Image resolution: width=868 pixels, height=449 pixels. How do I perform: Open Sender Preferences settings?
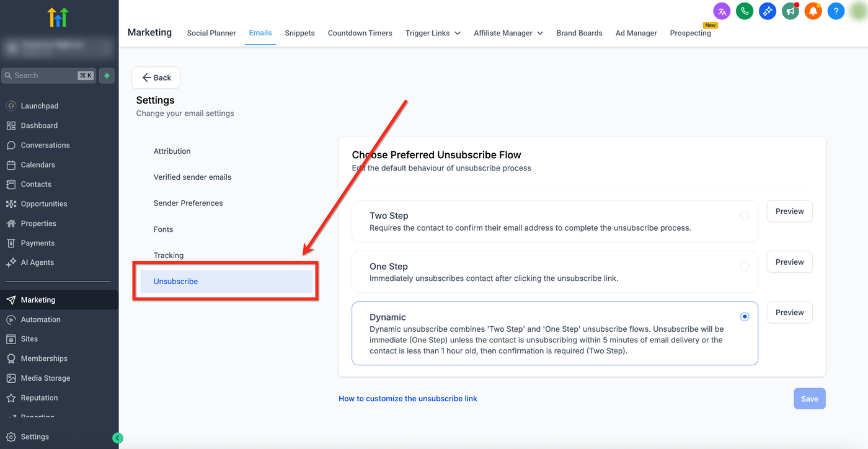point(188,203)
